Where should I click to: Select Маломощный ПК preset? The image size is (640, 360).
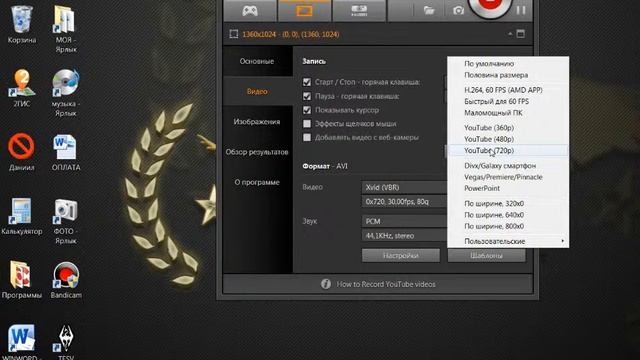pyautogui.click(x=508, y=113)
